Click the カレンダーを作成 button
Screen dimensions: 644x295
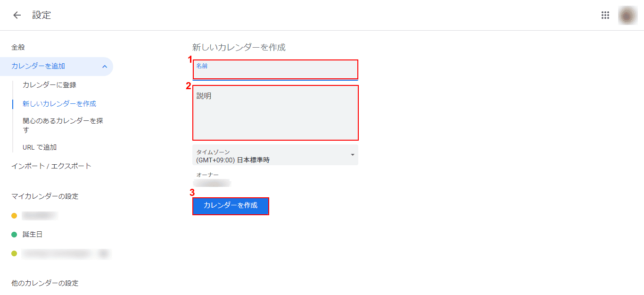[x=231, y=206]
